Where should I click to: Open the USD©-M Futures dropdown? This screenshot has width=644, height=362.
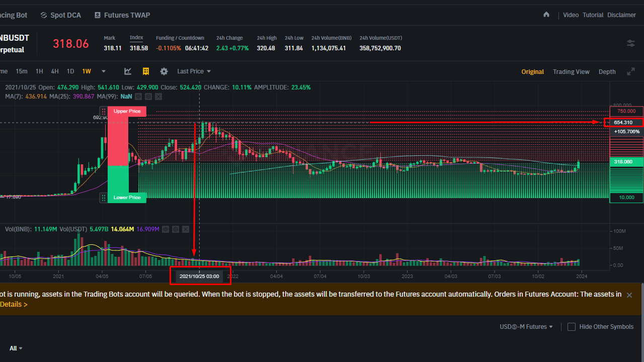pos(526,327)
